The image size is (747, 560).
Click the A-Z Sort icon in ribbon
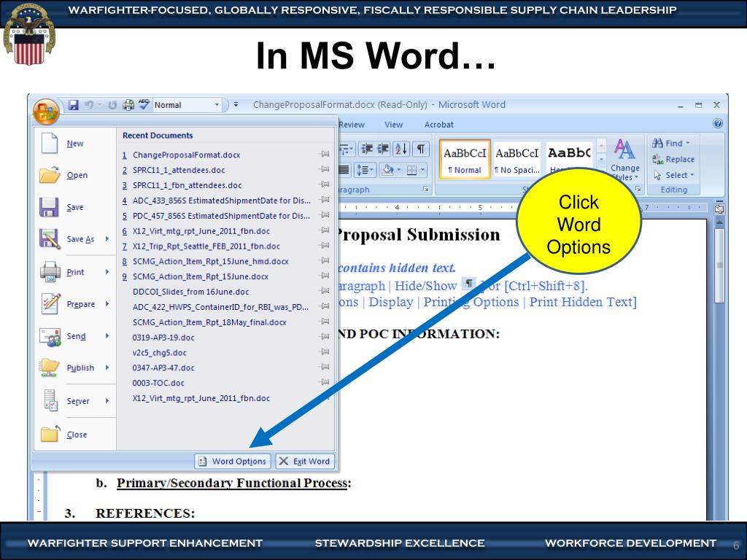coord(401,149)
